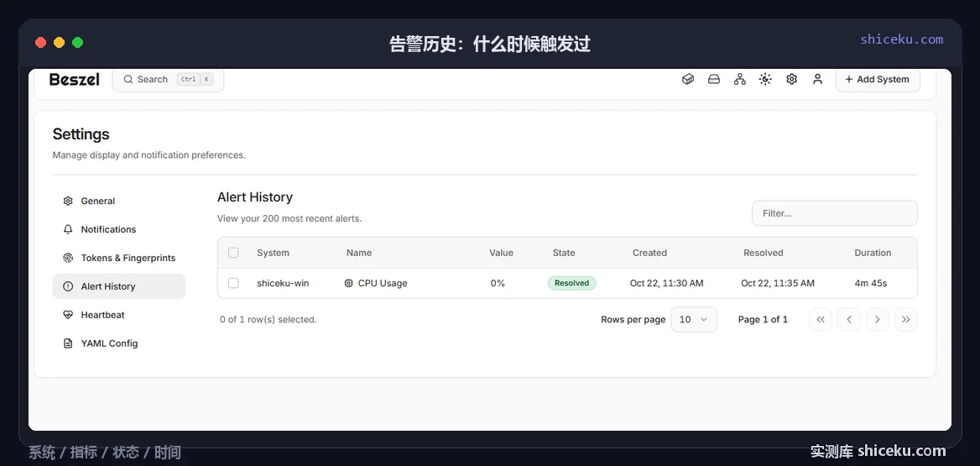The width and height of the screenshot is (980, 466).
Task: Sort by the Resolved column header
Action: pyautogui.click(x=764, y=253)
